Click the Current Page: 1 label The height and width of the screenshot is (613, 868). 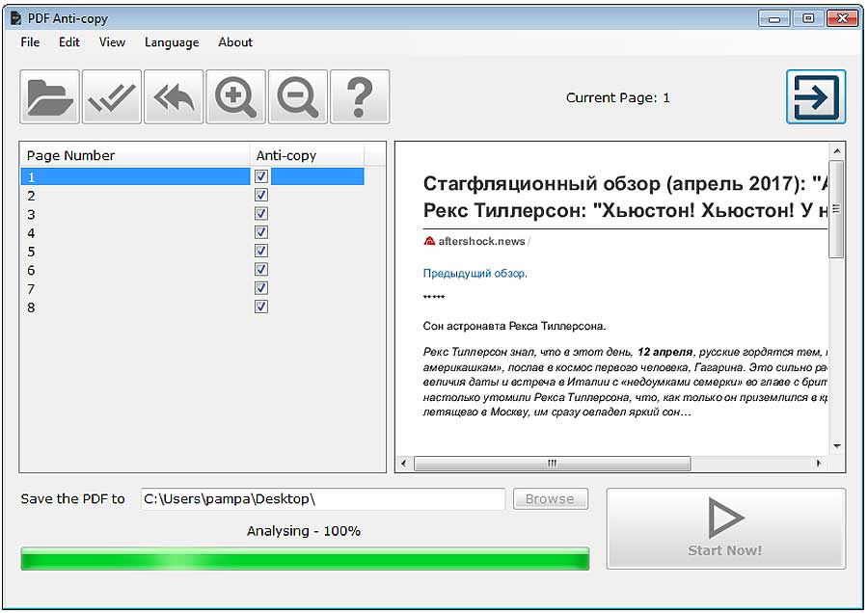[618, 98]
